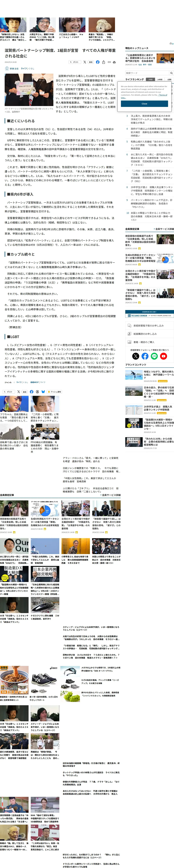Viewport: 174px width, 868px height.
Task: Open スティーブ・ジョブズによる未来予測 text link
Action: pos(91,628)
